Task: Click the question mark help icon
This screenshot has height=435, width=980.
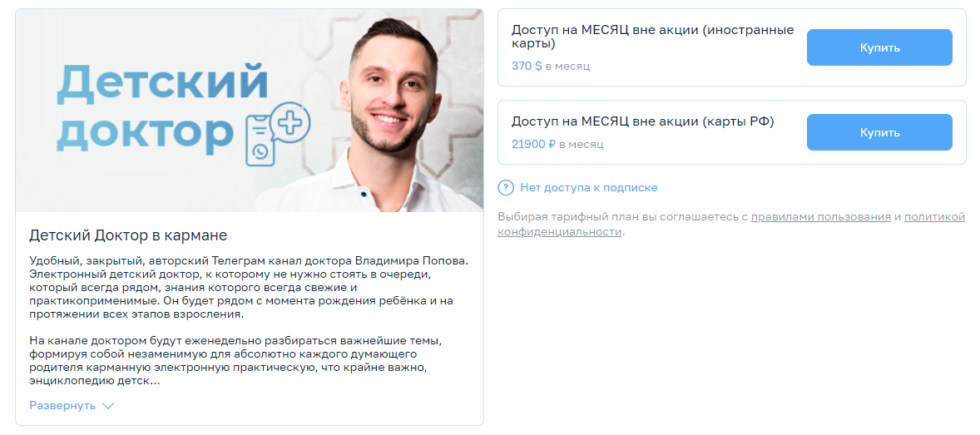Action: (506, 187)
